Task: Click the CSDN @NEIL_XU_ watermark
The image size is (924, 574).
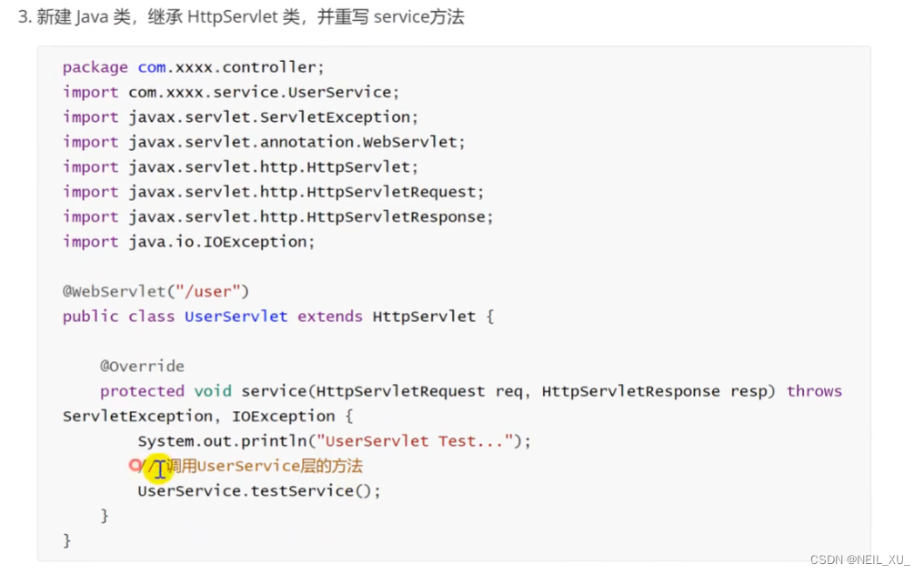Action: pyautogui.click(x=859, y=559)
